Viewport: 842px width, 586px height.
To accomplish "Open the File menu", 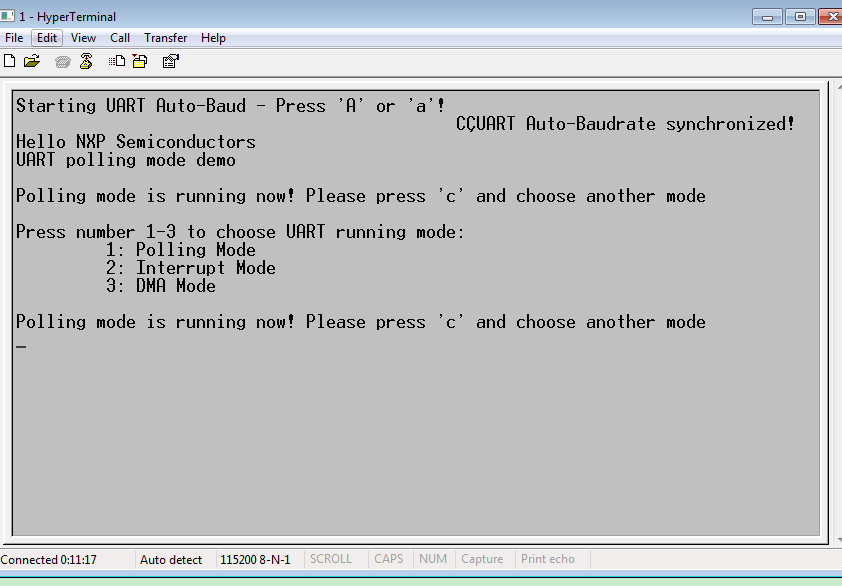I will 14,38.
